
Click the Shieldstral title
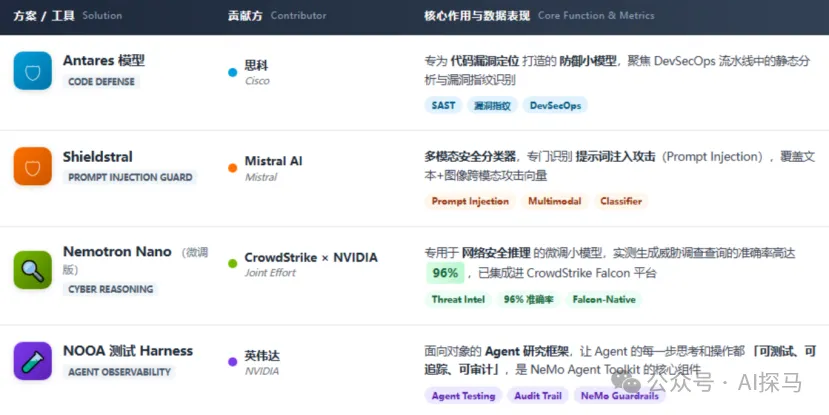click(x=98, y=156)
